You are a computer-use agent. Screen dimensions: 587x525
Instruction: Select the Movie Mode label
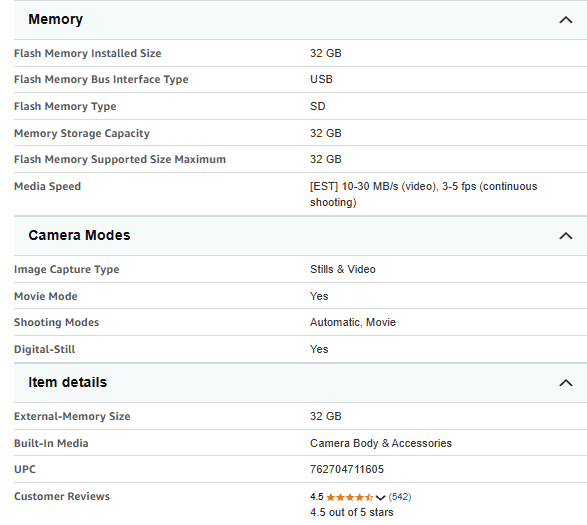tap(46, 296)
